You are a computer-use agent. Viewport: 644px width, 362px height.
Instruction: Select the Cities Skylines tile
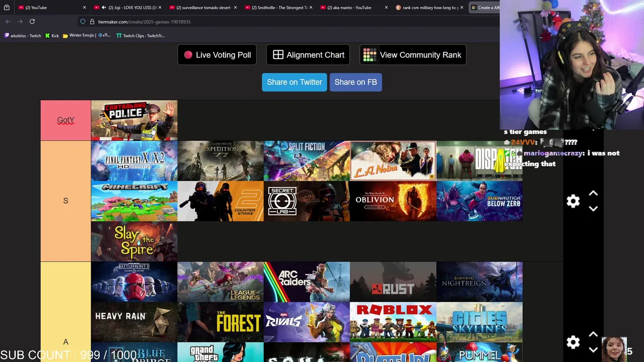(x=479, y=322)
